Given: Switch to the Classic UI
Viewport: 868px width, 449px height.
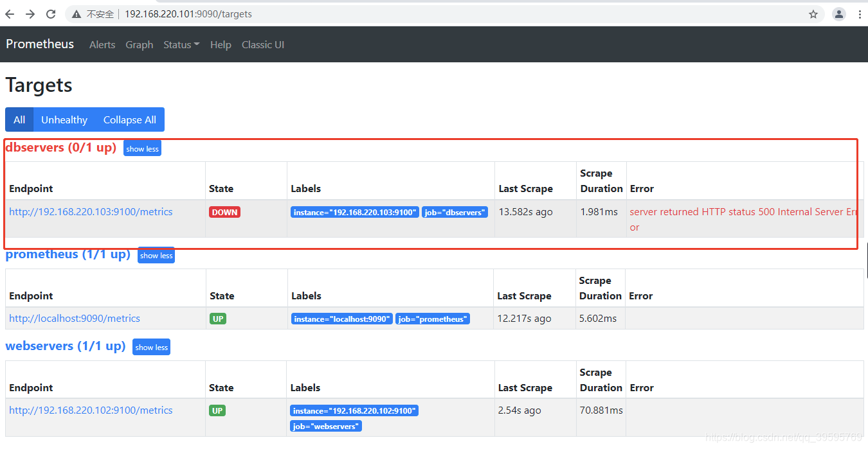Looking at the screenshot, I should 263,45.
